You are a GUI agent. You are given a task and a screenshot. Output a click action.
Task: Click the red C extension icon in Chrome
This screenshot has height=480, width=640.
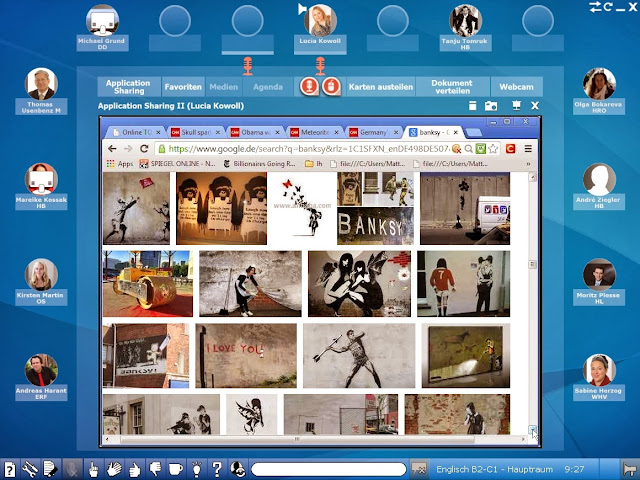(510, 149)
